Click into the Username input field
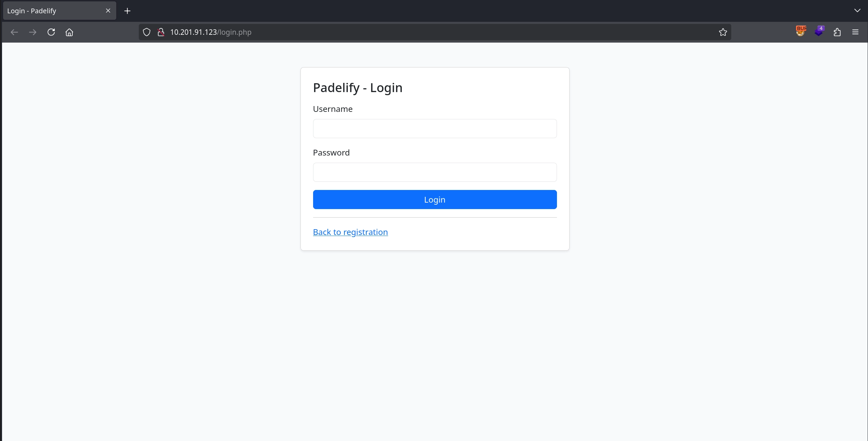868x441 pixels. (x=435, y=129)
